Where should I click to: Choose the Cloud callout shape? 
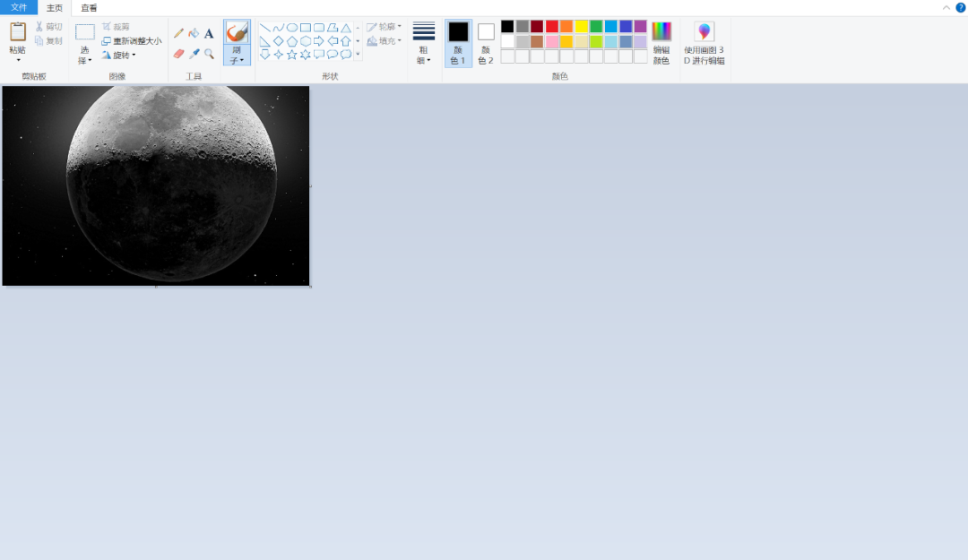point(346,55)
